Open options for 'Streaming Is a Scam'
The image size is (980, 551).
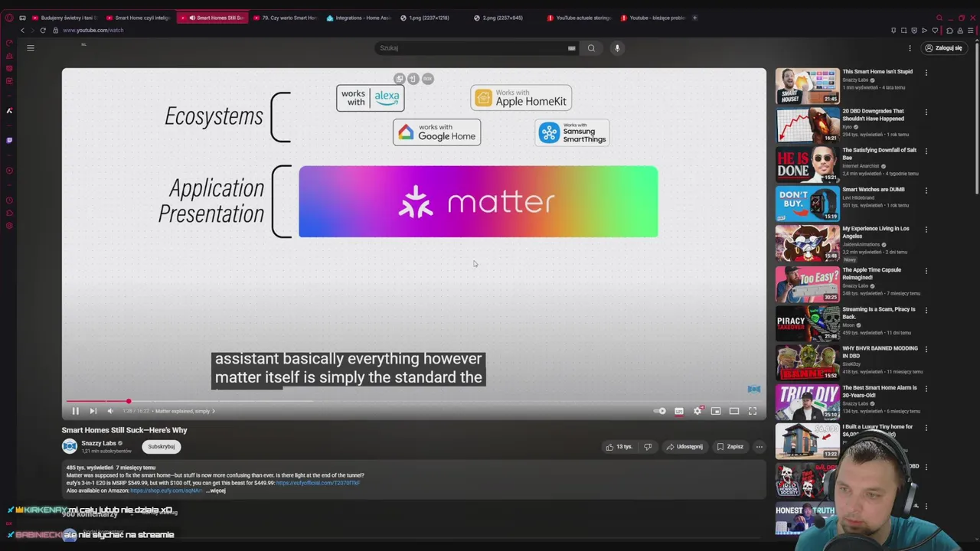(x=926, y=310)
